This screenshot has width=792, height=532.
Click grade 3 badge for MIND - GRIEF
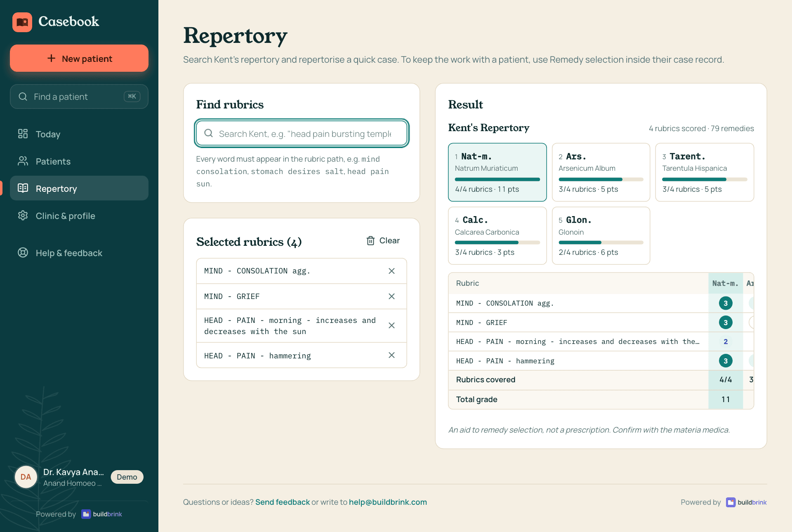coord(726,322)
